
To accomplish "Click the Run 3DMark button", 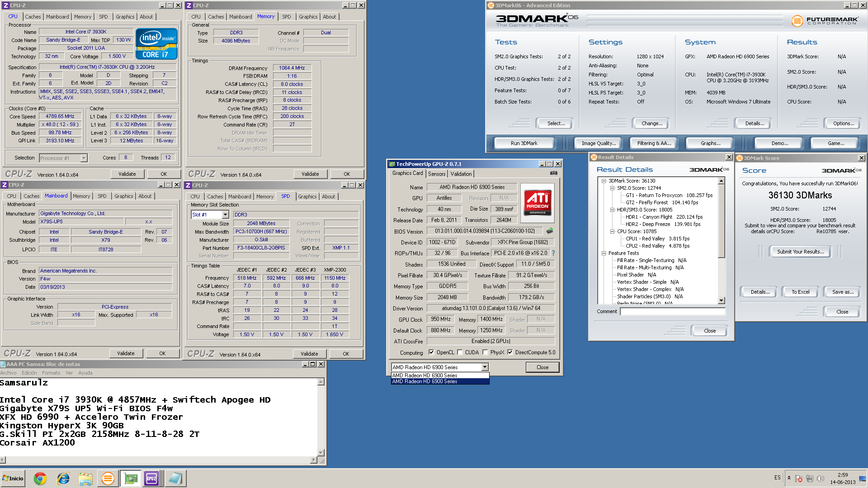I will [524, 143].
